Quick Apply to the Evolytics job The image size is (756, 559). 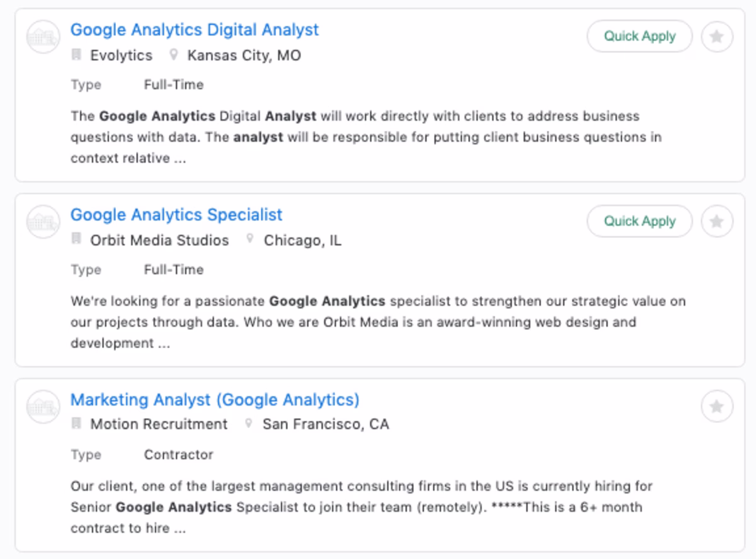[639, 37]
